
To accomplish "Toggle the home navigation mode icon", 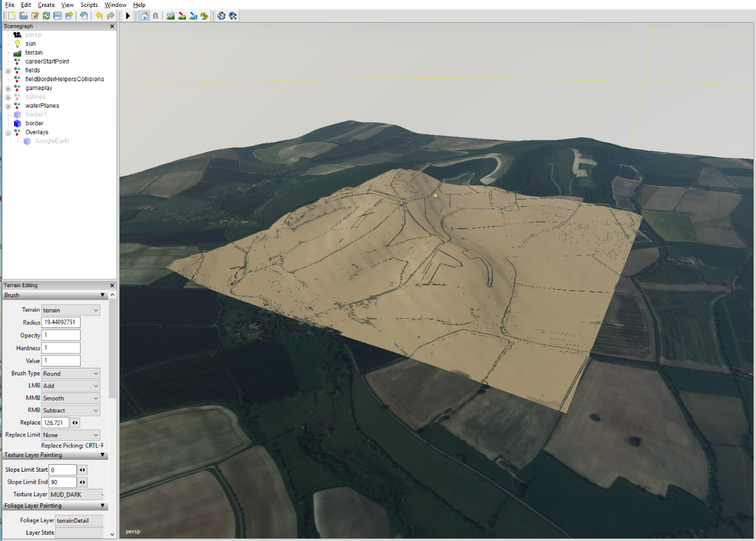I will (x=144, y=16).
